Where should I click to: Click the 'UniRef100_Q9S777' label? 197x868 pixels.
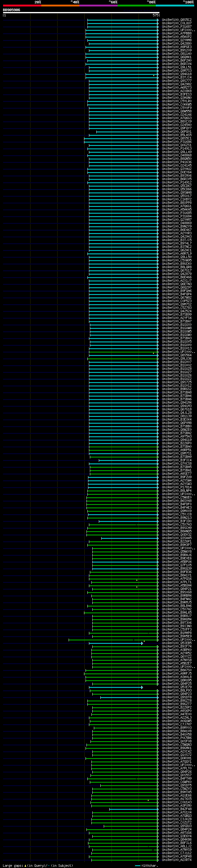pos(177,81)
